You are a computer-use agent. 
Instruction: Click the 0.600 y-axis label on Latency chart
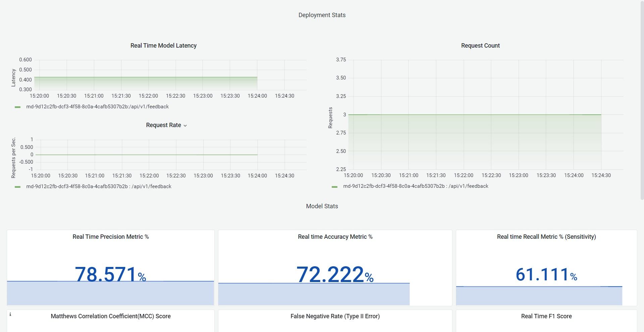25,60
